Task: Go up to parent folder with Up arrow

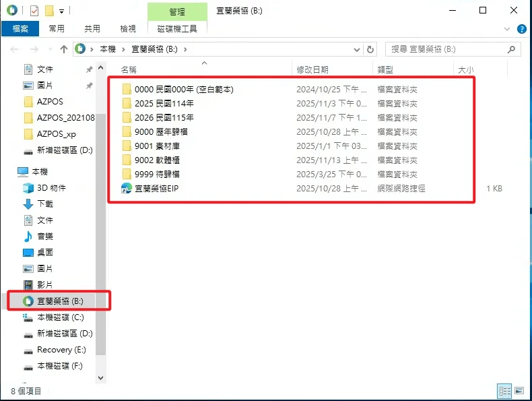Action: coord(64,49)
